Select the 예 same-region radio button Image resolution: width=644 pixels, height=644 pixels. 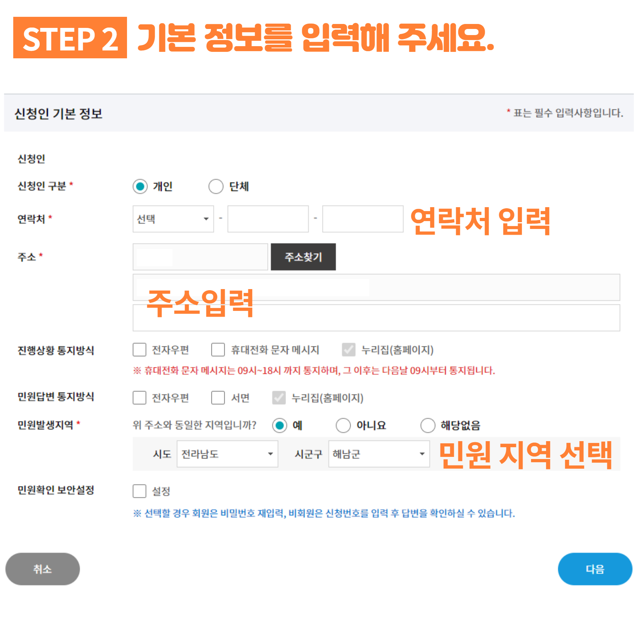279,425
